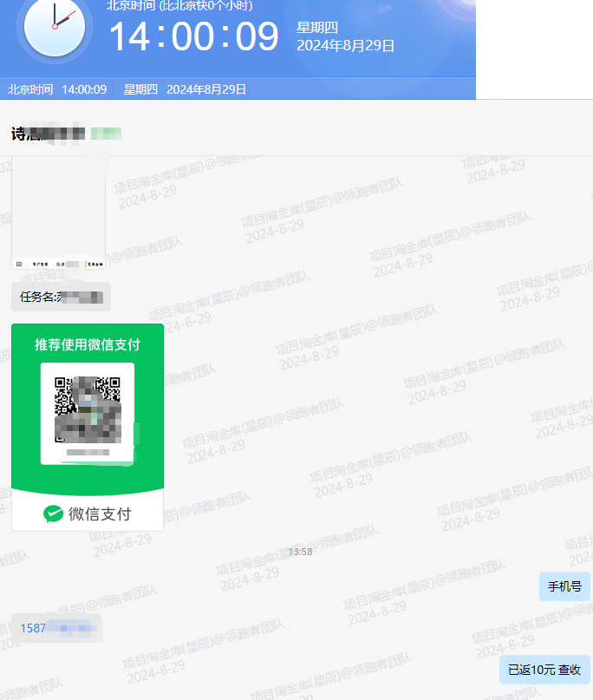Click the chat contact name starting with 诗
The width and height of the screenshot is (593, 700).
[48, 134]
